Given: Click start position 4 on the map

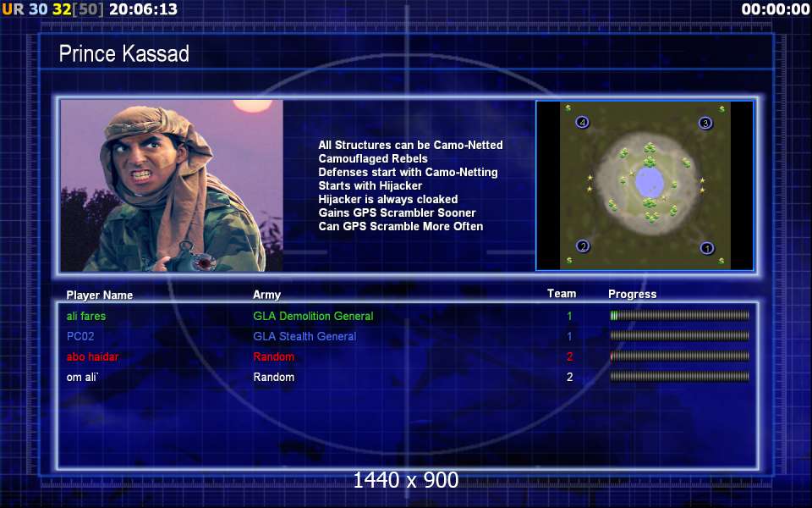Looking at the screenshot, I should pyautogui.click(x=583, y=123).
